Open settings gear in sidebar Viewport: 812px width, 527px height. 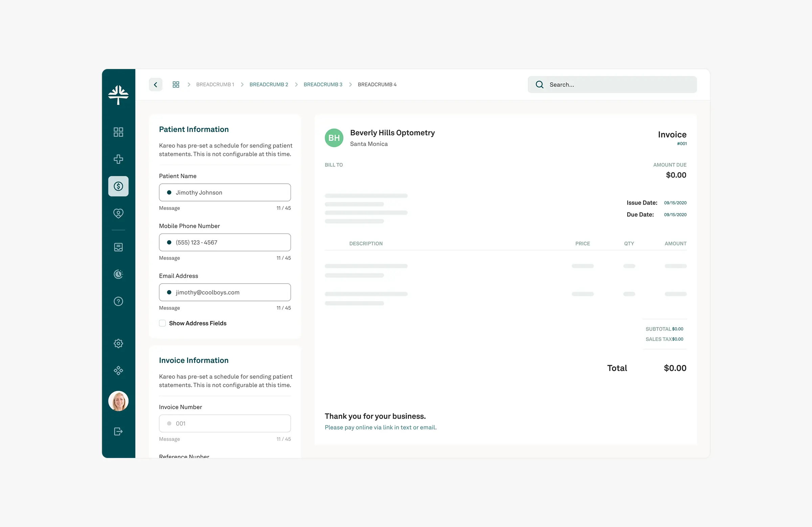[x=118, y=343]
